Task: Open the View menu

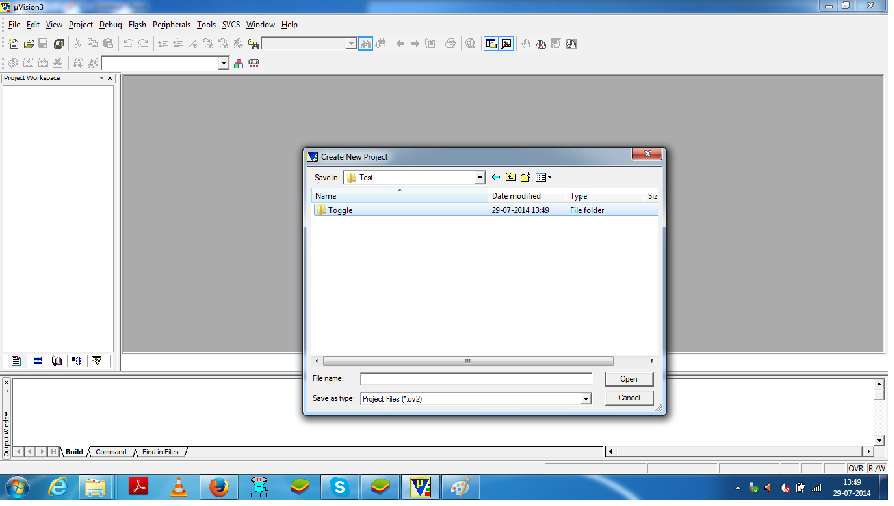Action: coord(54,25)
